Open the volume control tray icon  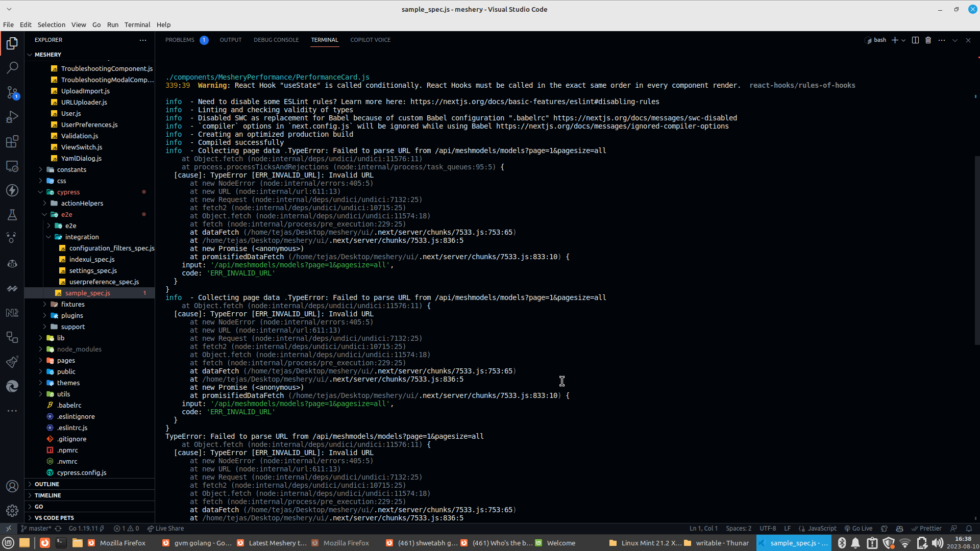938,543
